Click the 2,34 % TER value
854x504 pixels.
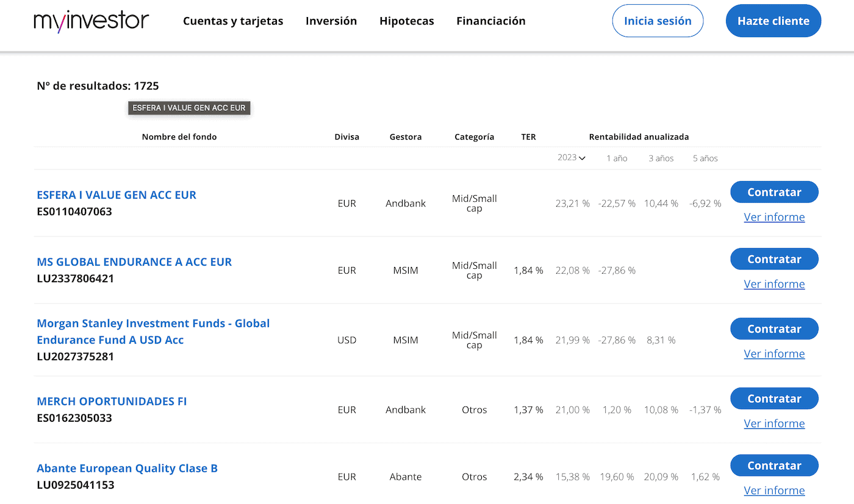coord(528,477)
